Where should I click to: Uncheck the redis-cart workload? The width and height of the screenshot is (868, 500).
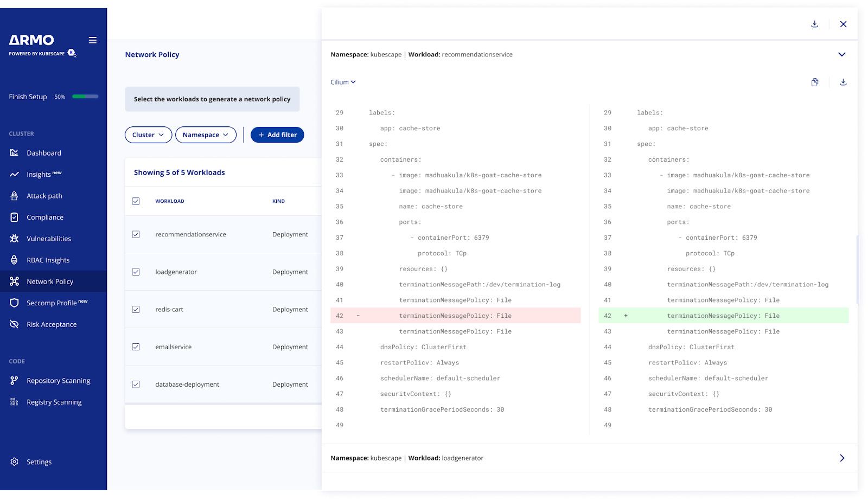pyautogui.click(x=136, y=309)
